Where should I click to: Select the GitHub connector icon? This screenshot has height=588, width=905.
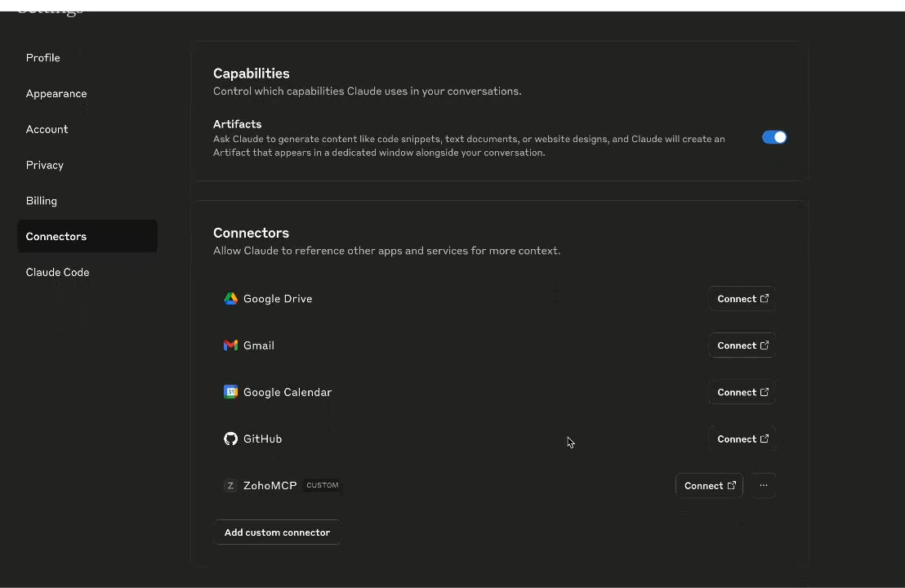point(230,439)
